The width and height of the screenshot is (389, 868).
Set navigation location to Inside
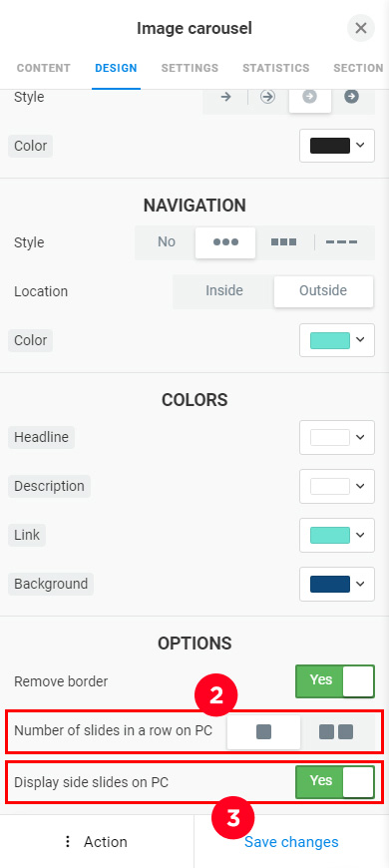(x=224, y=291)
